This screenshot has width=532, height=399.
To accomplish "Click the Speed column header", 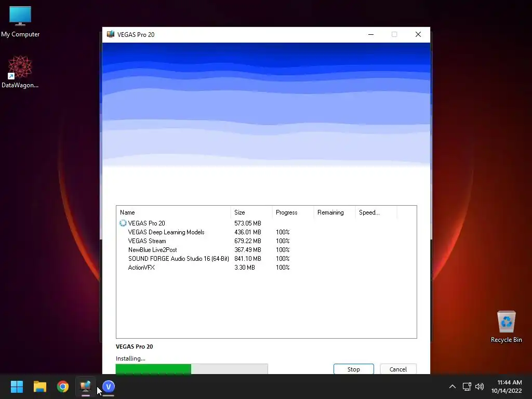I will click(376, 212).
